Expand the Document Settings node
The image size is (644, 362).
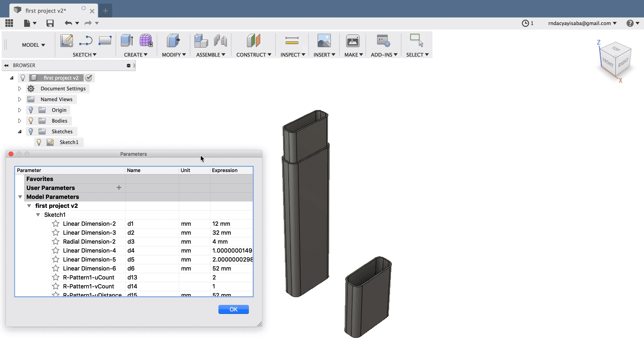[19, 89]
